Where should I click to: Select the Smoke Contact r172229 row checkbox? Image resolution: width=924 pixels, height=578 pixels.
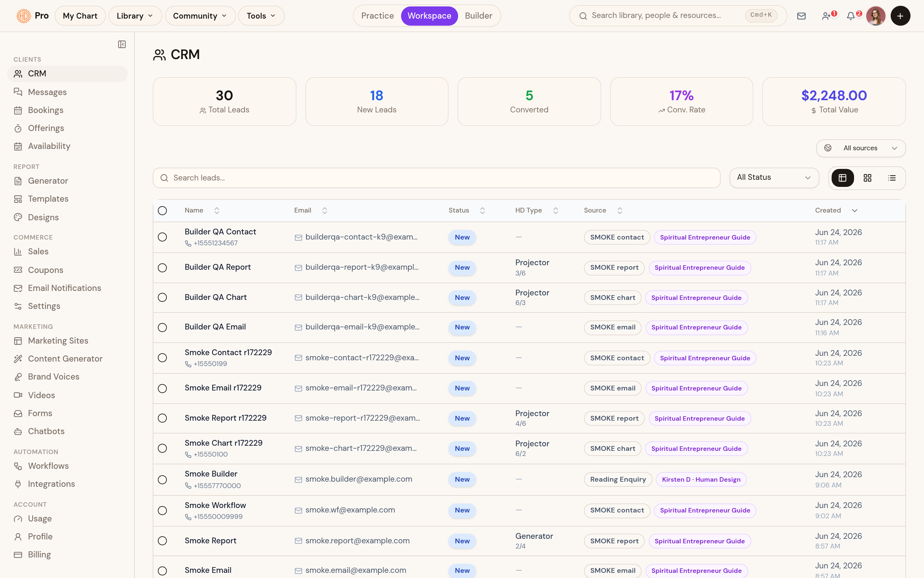[162, 358]
